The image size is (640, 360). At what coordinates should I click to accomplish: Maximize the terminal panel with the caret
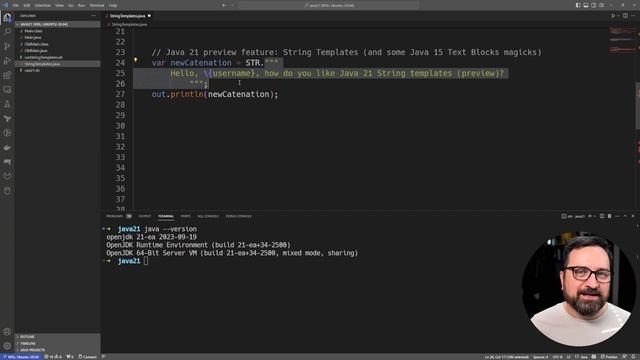tap(625, 216)
